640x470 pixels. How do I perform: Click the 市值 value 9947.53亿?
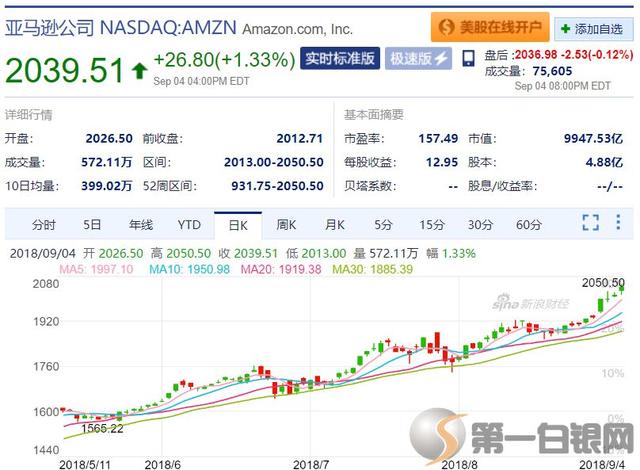(593, 138)
